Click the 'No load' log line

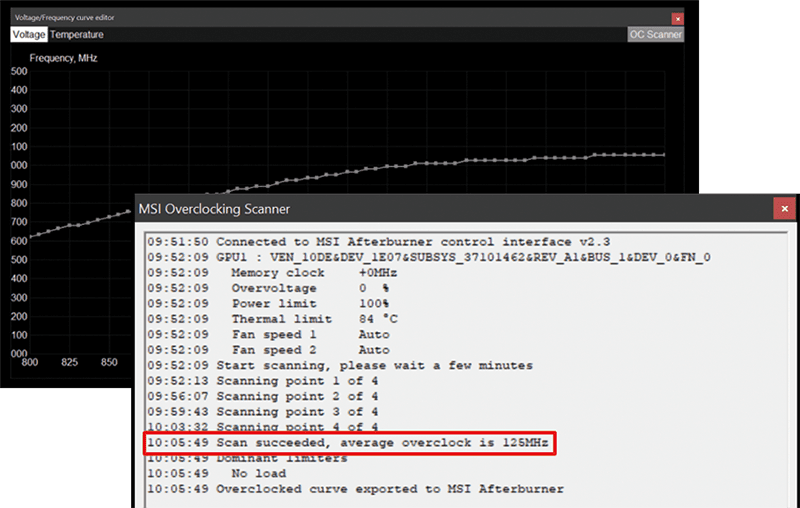(x=217, y=473)
